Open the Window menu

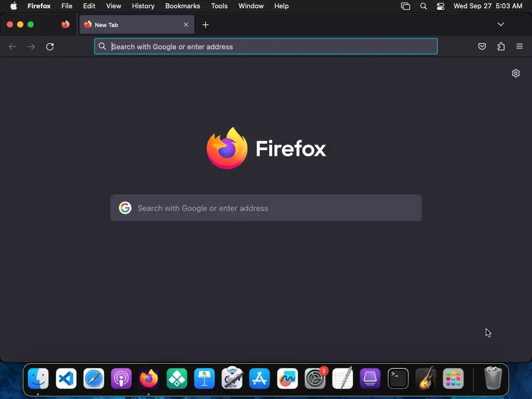tap(251, 6)
